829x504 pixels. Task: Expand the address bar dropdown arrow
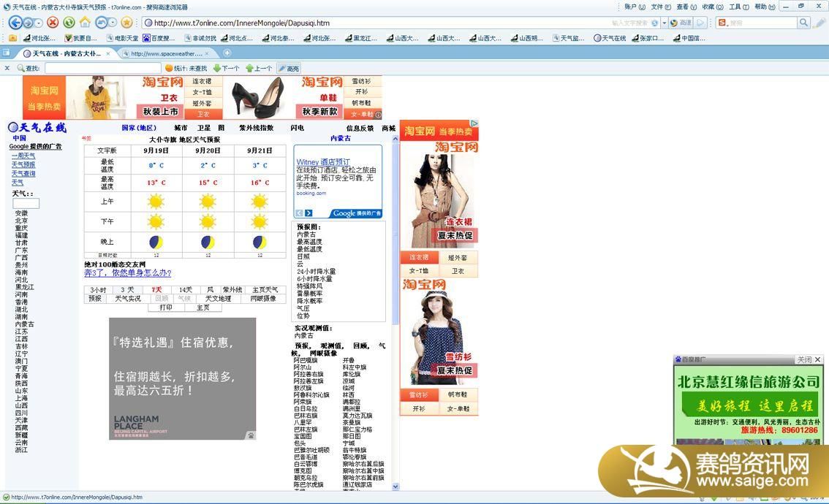click(x=664, y=23)
